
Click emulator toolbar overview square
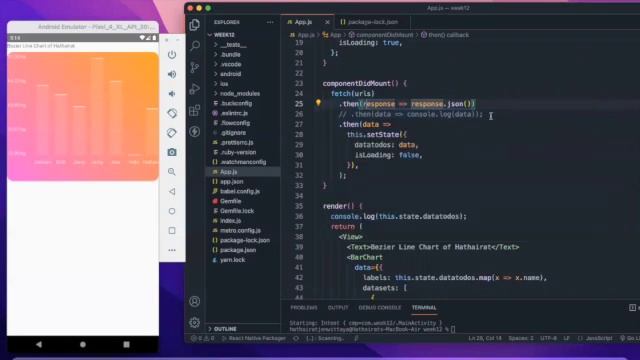point(172,231)
